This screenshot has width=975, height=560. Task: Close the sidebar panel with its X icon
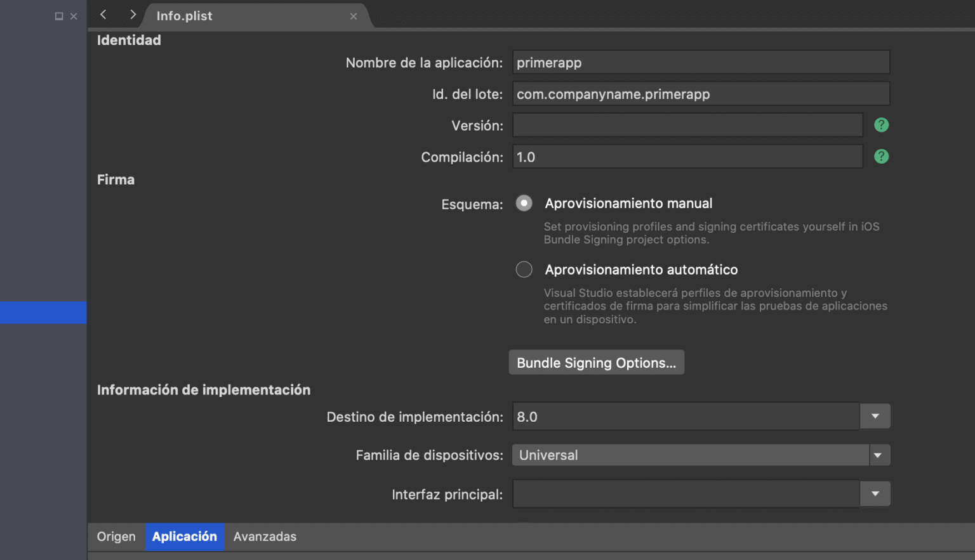point(74,16)
